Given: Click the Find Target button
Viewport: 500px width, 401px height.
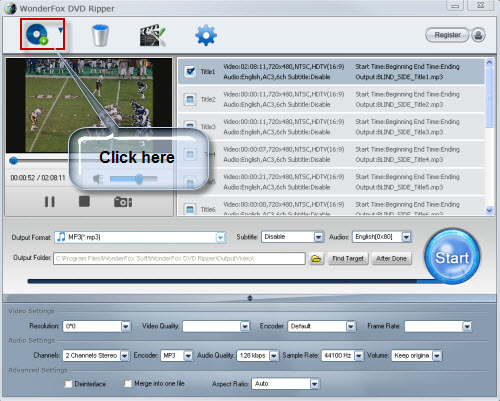Looking at the screenshot, I should 348,258.
